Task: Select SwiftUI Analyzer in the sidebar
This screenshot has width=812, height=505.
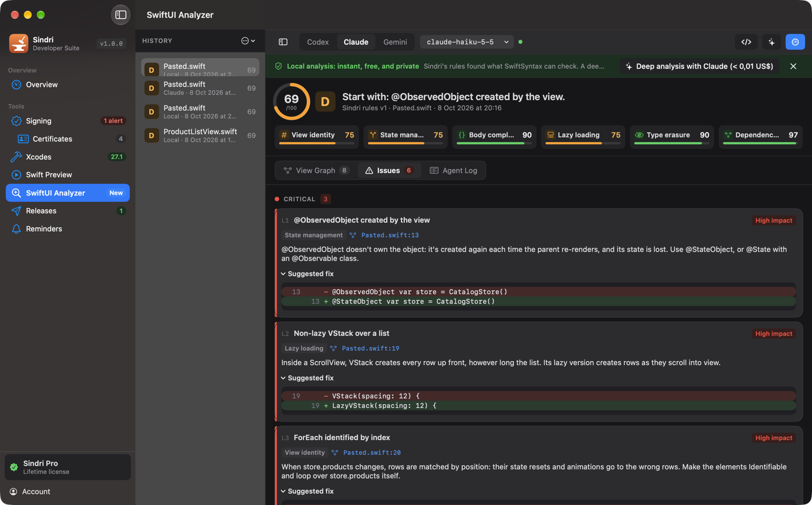Action: coord(68,193)
